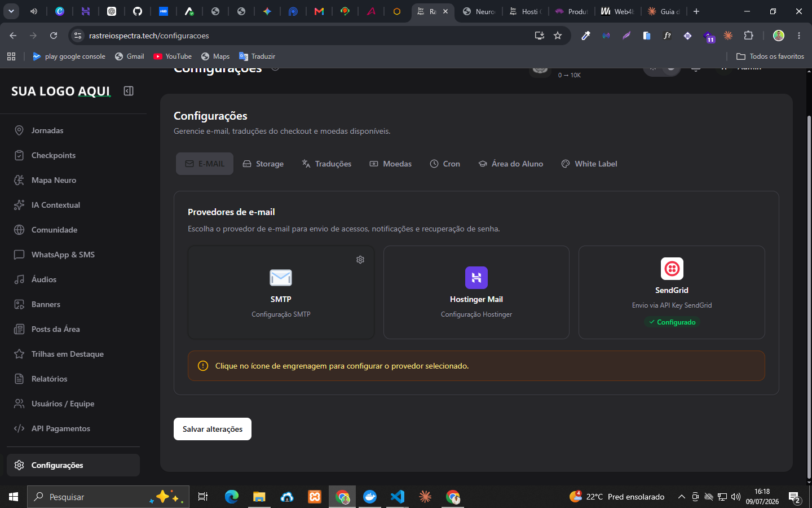Open YouTube bookmark

point(173,56)
